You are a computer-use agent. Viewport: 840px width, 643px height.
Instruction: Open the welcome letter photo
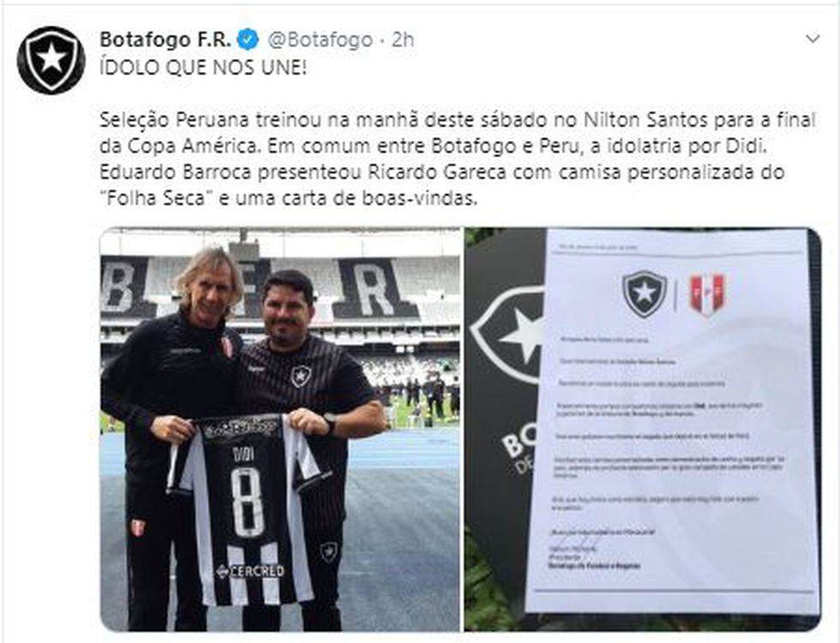tap(642, 430)
